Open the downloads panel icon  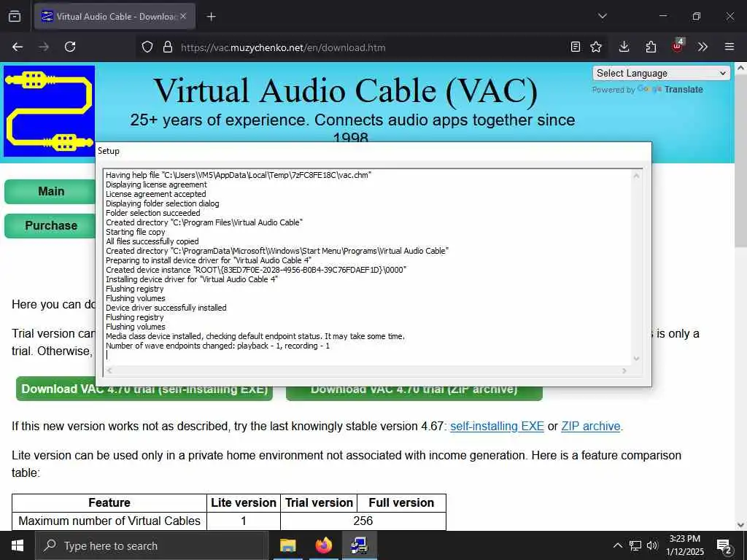(624, 47)
